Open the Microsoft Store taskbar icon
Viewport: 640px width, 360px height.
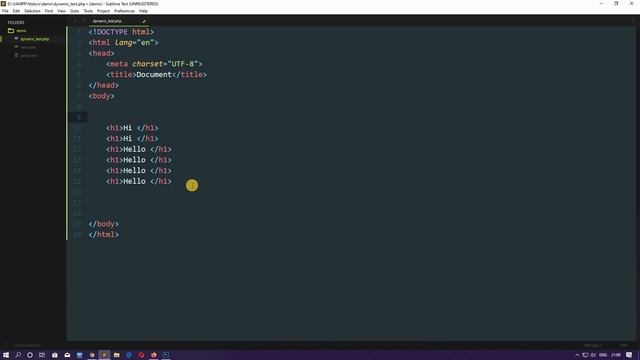pyautogui.click(x=55, y=355)
